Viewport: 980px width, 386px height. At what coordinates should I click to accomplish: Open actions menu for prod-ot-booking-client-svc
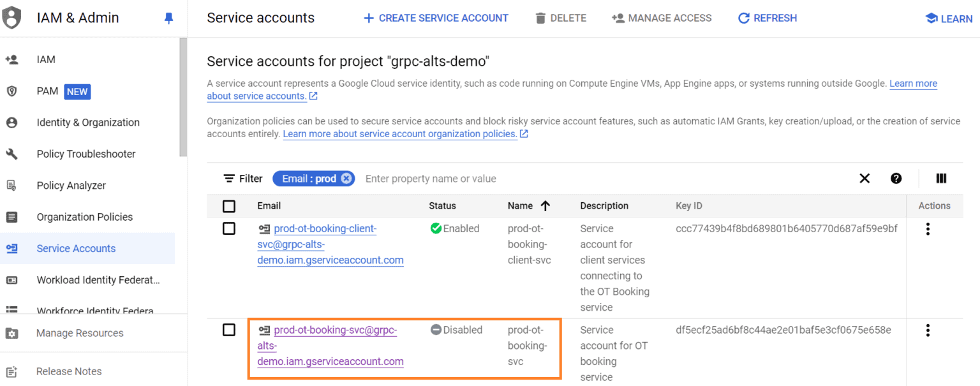pos(928,229)
